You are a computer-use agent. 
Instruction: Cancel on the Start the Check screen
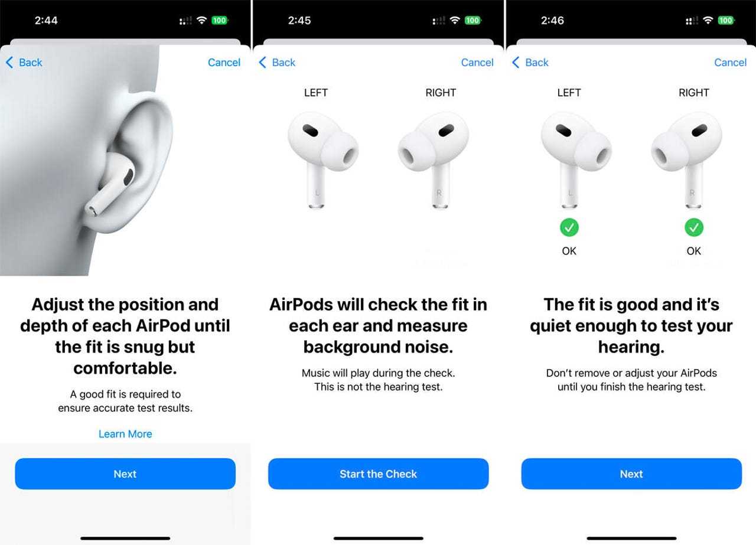pyautogui.click(x=477, y=63)
